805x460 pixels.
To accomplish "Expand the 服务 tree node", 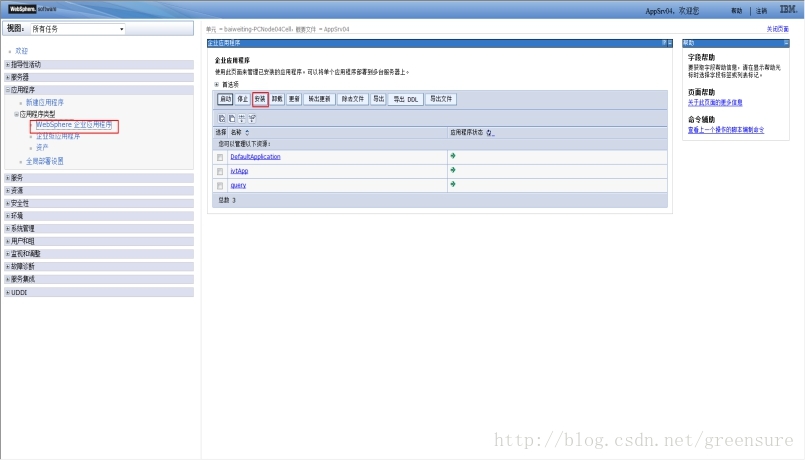I will coord(8,178).
